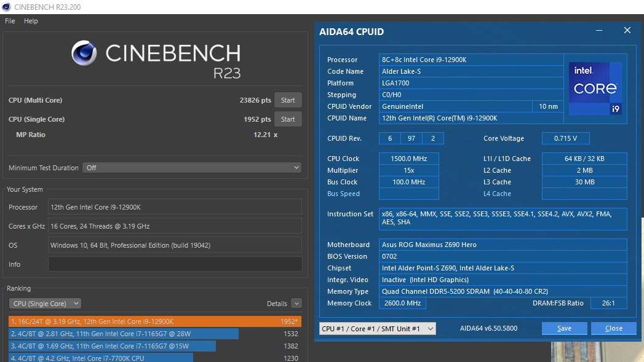The height and width of the screenshot is (362, 644).
Task: Click the Core Voltage value 0.715 V
Action: tap(565, 138)
